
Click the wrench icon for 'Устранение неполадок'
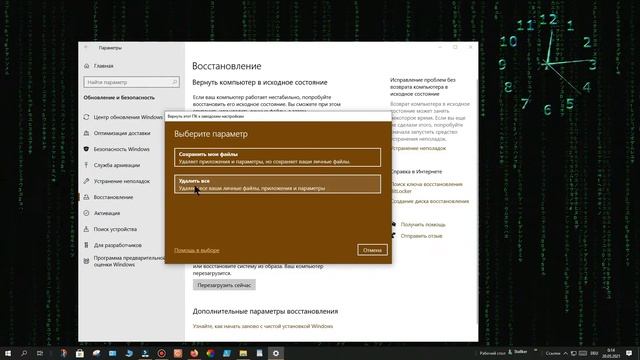click(86, 181)
